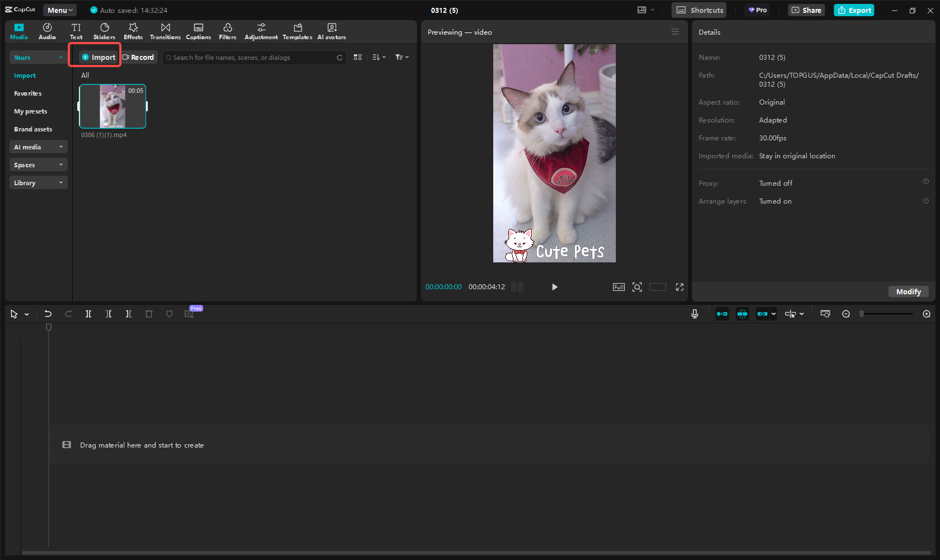Enter fullscreen preview mode

680,287
